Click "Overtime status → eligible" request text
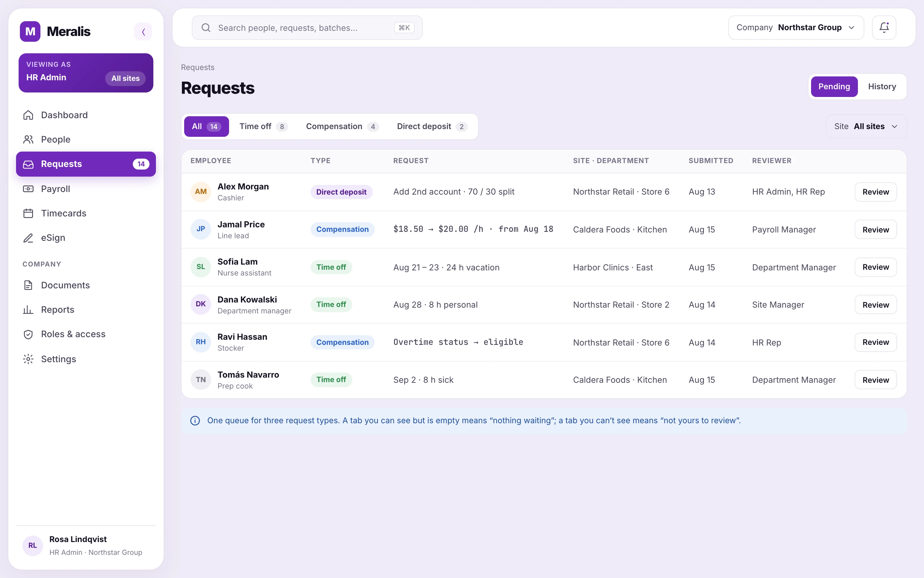The height and width of the screenshot is (578, 924). pos(458,342)
